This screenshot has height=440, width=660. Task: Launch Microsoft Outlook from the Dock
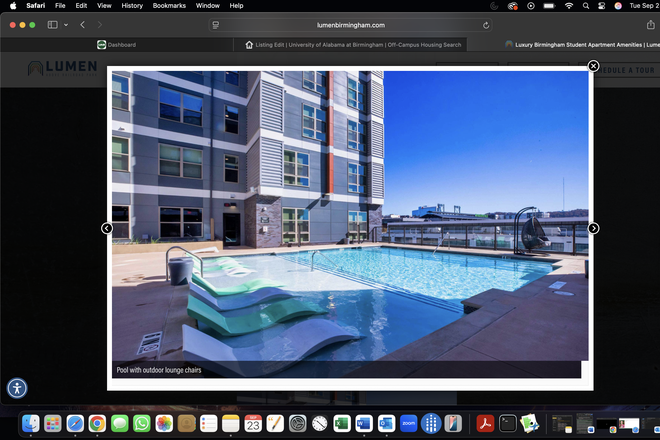coord(386,424)
